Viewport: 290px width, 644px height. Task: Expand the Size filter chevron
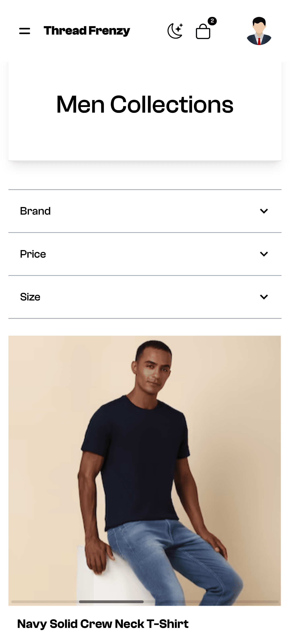pos(264,297)
